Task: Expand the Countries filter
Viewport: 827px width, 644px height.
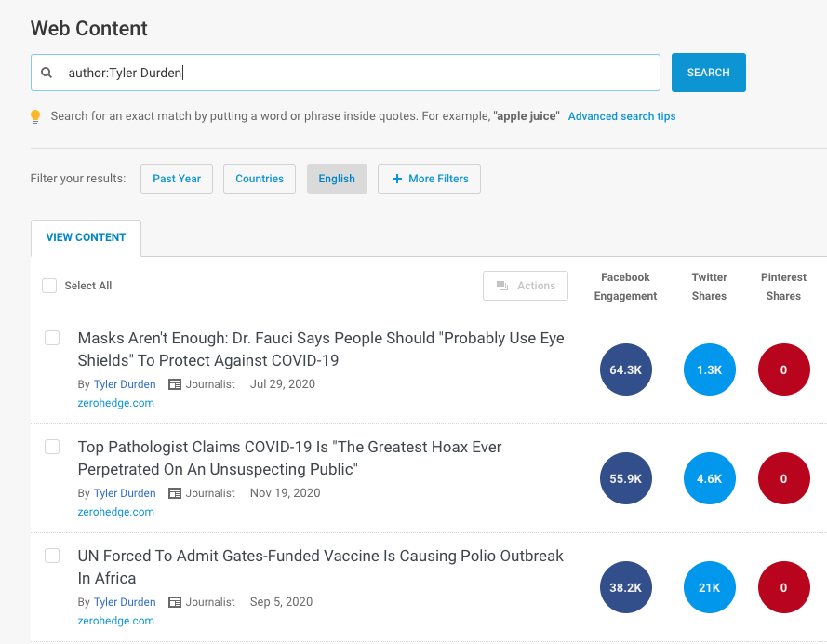Action: 260,179
